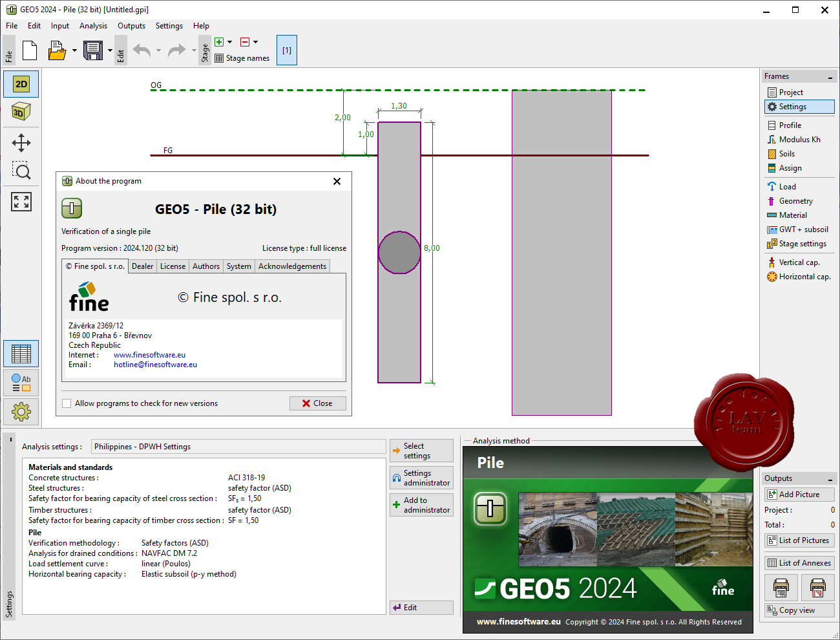
Task: Switch to 2D view mode
Action: [x=21, y=84]
